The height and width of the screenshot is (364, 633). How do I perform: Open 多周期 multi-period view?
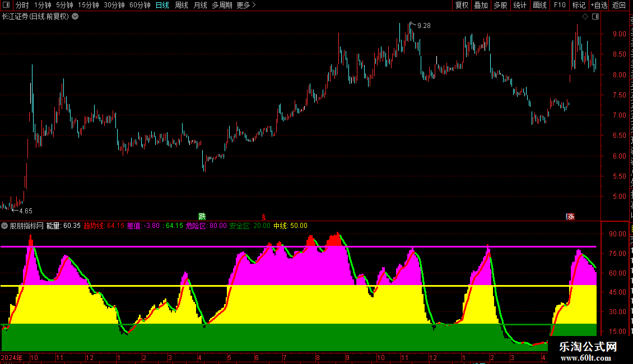click(222, 5)
